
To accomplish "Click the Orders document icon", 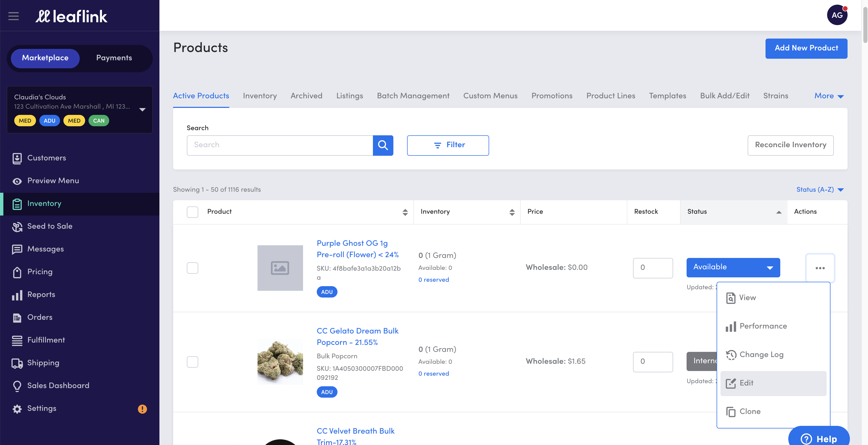I will pyautogui.click(x=17, y=318).
